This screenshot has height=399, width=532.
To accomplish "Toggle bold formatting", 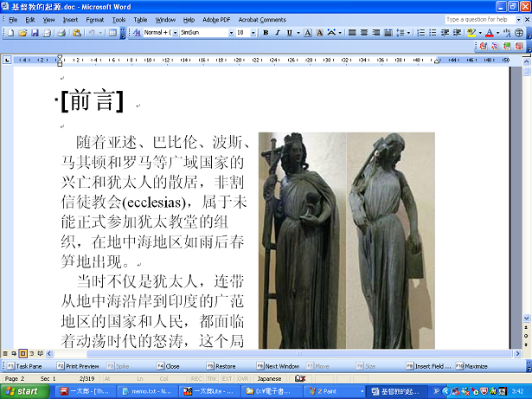I will 266,33.
